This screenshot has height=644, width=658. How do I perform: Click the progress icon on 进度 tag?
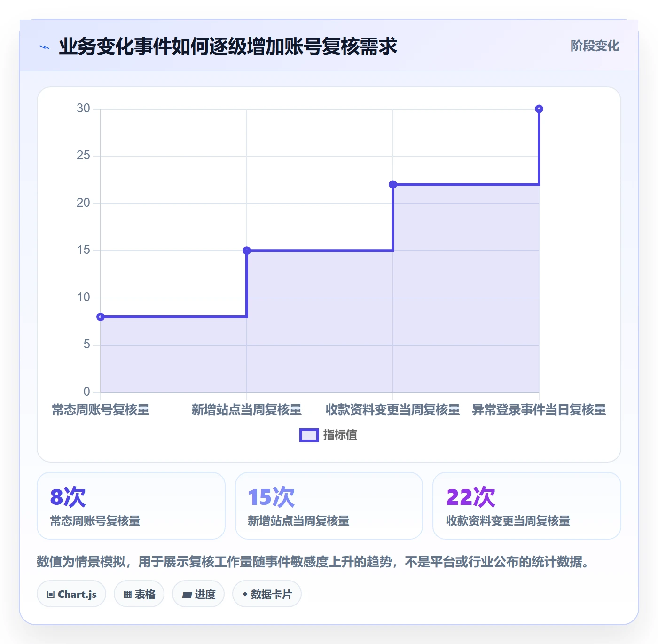(x=187, y=595)
